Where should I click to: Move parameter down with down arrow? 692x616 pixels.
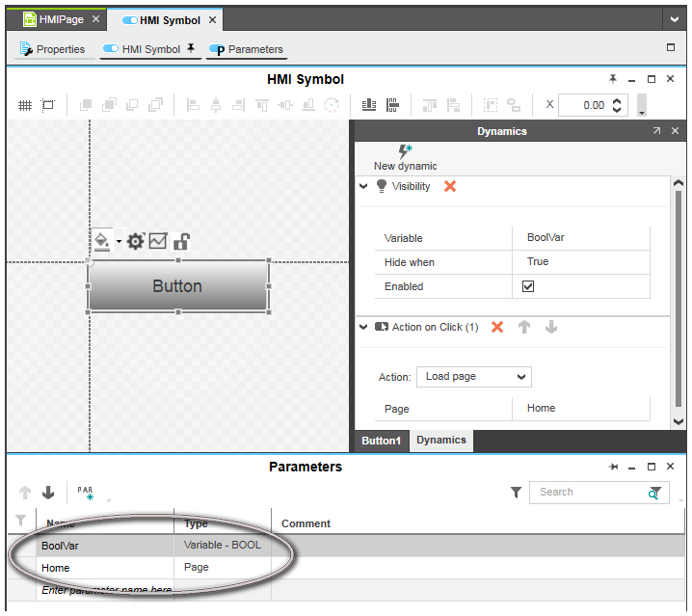tap(48, 493)
